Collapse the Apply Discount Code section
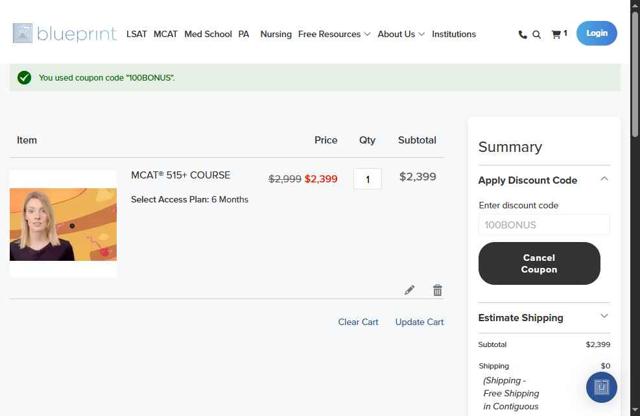Screen dimensions: 640x416 point(544,180)
